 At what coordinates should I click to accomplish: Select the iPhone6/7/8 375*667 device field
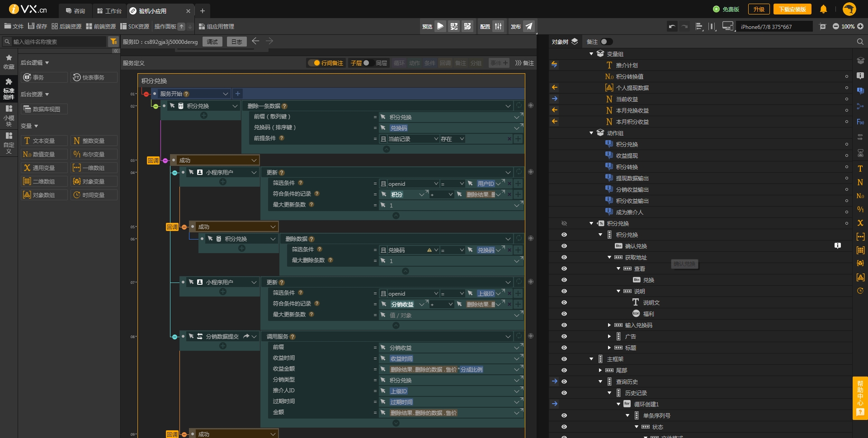[x=774, y=27]
